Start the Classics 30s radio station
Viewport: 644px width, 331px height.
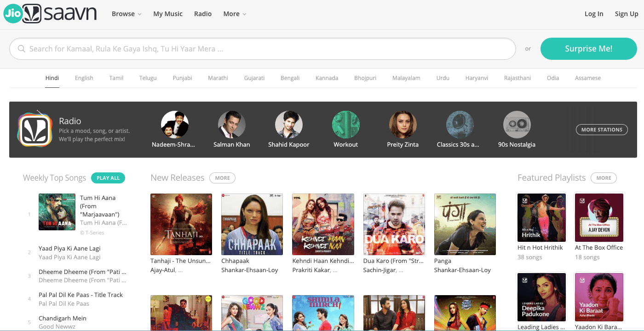point(460,125)
